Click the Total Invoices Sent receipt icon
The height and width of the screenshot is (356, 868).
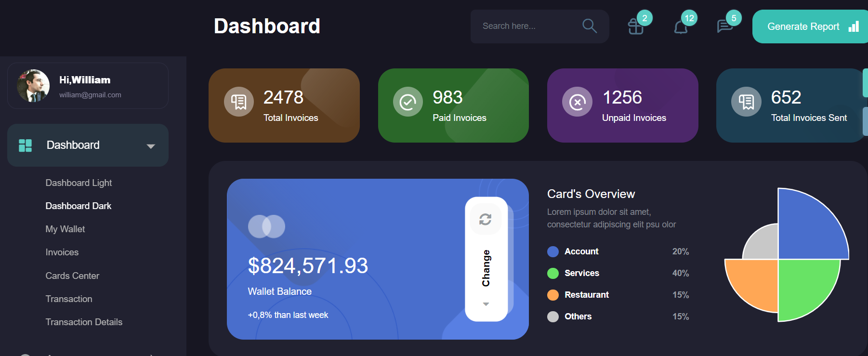(x=746, y=102)
